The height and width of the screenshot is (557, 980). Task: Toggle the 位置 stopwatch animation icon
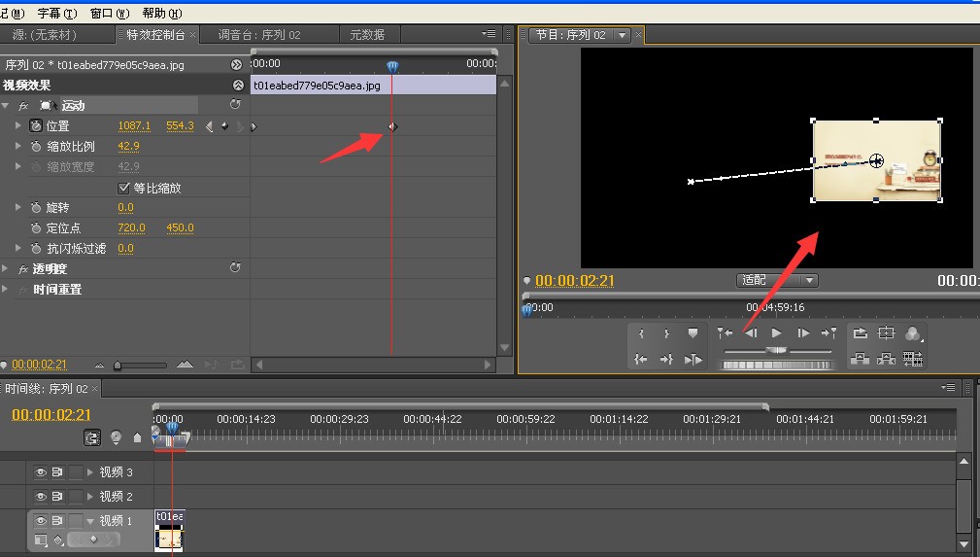[36, 125]
